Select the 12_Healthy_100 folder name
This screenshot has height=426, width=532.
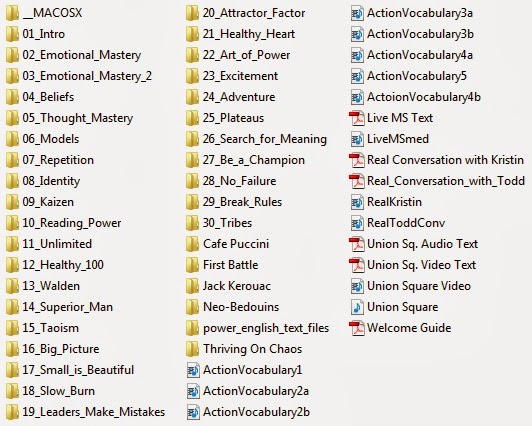(x=63, y=265)
